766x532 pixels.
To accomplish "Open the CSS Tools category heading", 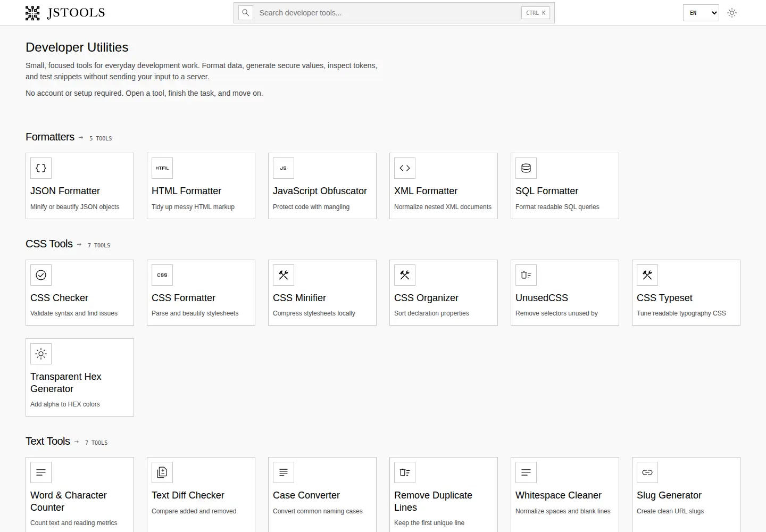I will pos(49,244).
